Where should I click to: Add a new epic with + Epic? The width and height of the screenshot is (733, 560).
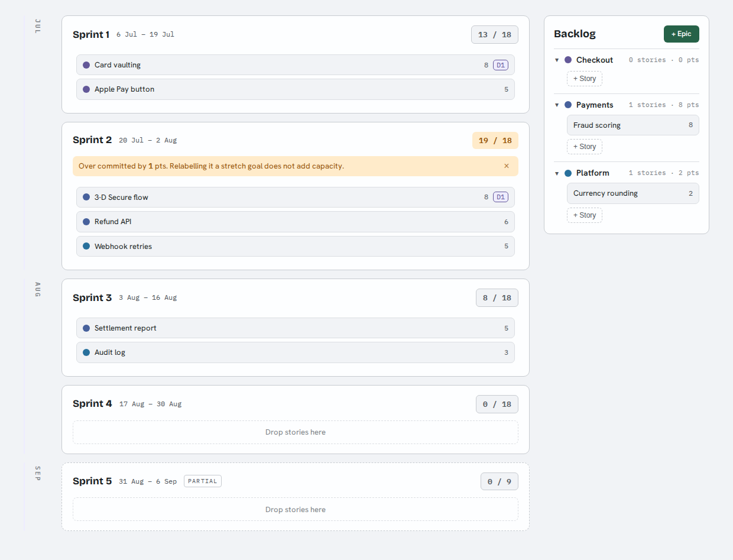[x=681, y=34]
